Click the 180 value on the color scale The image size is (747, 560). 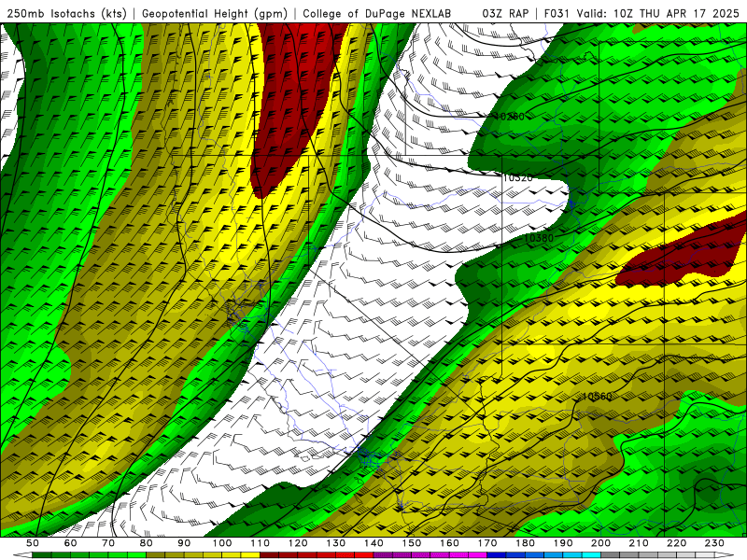pyautogui.click(x=525, y=543)
